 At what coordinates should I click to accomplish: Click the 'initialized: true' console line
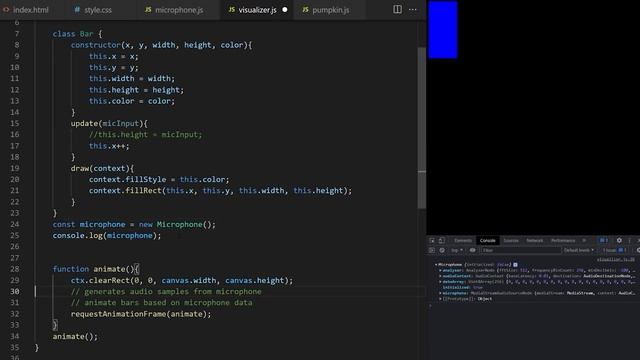click(463, 287)
